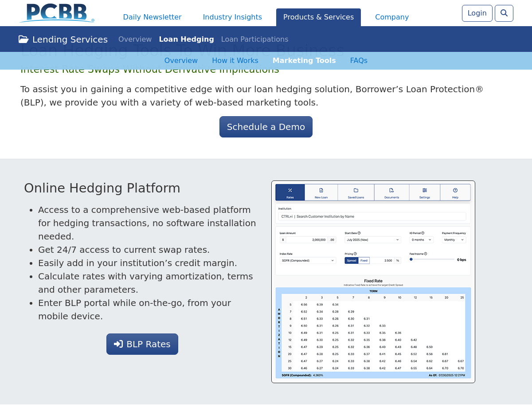
Task: Adjust the Fee Income slider handle
Action: click(411, 259)
